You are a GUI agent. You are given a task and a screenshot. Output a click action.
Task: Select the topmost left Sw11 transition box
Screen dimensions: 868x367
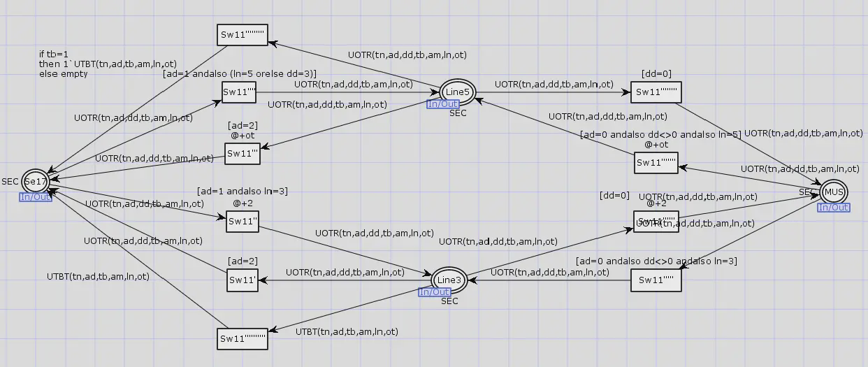tap(242, 35)
